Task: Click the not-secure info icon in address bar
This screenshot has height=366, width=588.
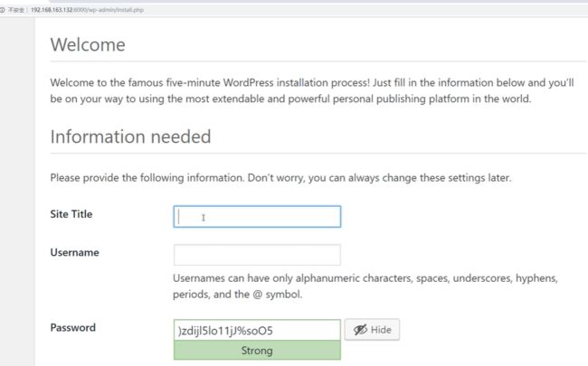Action: (2, 10)
